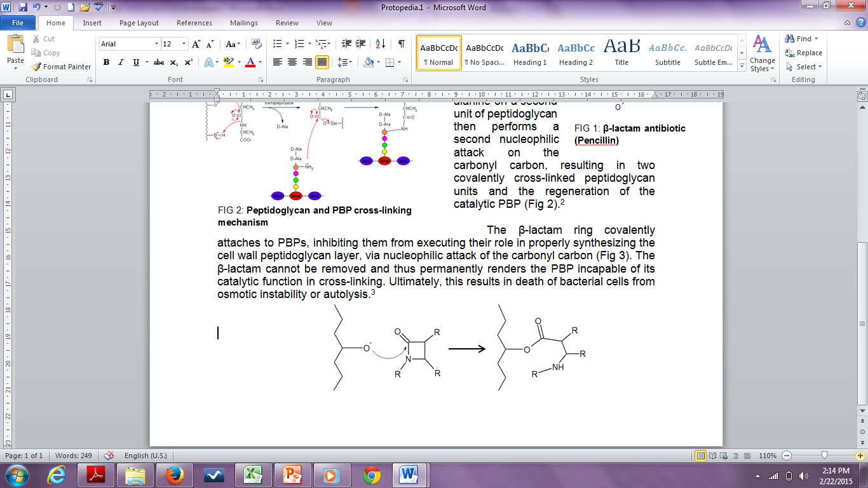Toggle Italic formatting
The width and height of the screenshot is (868, 488).
tap(121, 62)
